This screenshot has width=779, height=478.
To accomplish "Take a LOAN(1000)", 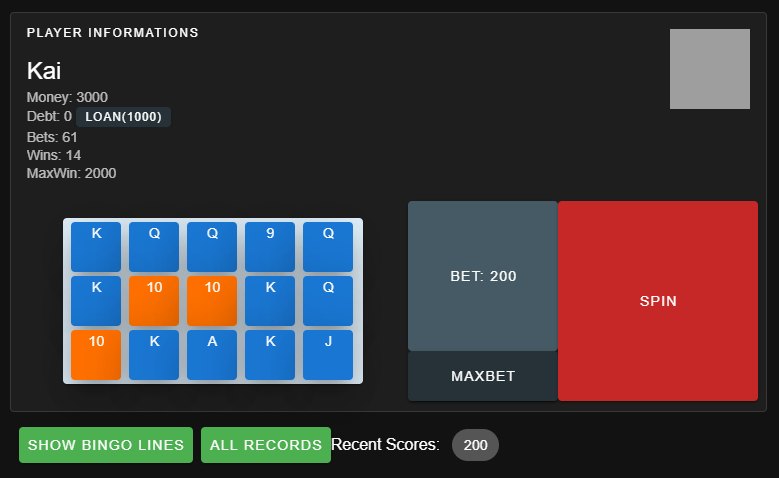I will click(123, 117).
